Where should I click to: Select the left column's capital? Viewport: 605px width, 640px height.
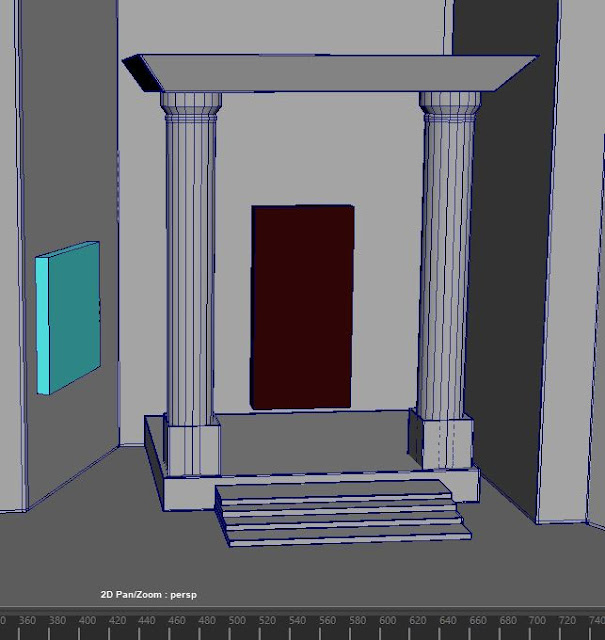click(191, 104)
